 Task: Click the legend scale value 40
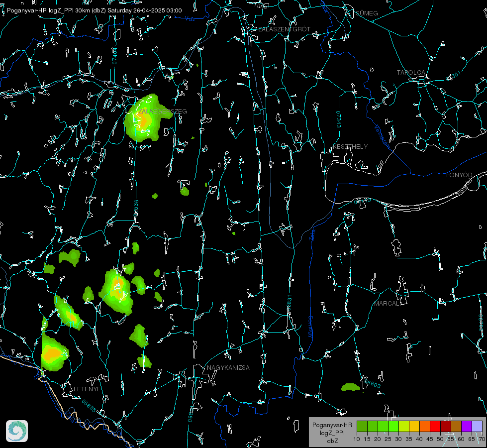419,440
